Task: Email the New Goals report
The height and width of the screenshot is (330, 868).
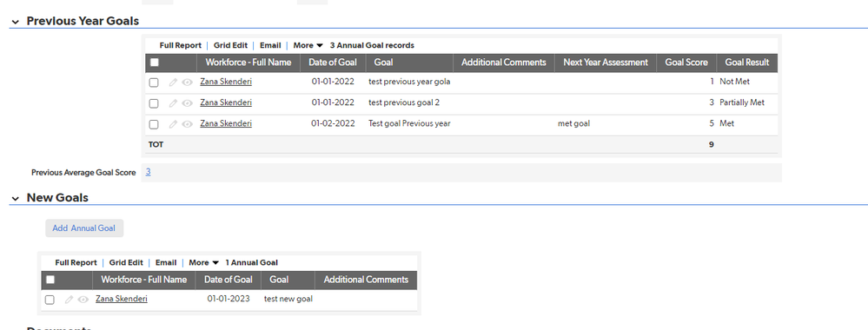Action: click(165, 262)
